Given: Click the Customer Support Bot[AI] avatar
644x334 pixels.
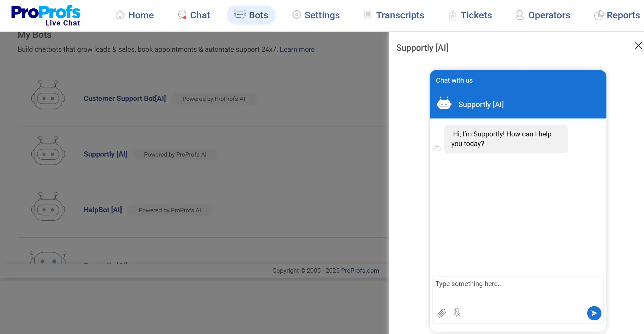Looking at the screenshot, I should (48, 95).
